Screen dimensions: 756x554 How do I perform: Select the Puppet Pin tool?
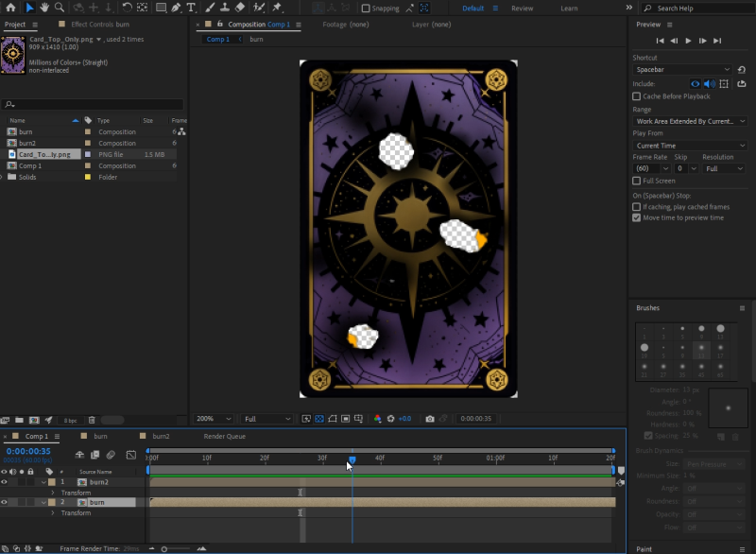click(277, 8)
